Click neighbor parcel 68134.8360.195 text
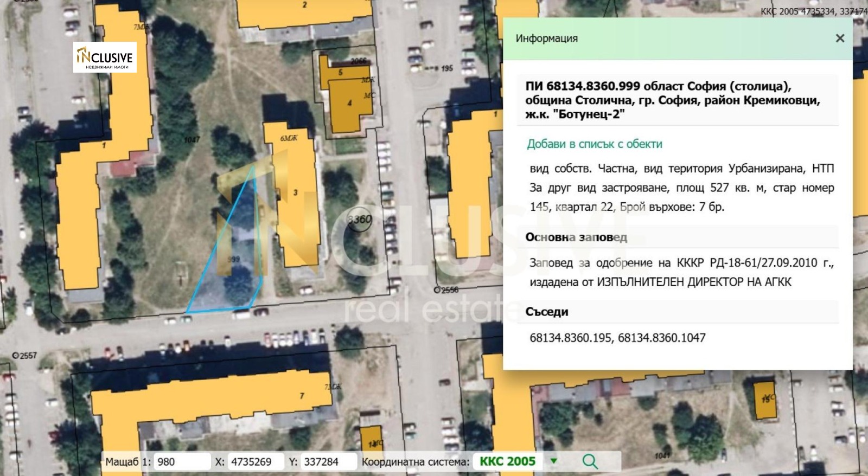The image size is (868, 476). (570, 338)
